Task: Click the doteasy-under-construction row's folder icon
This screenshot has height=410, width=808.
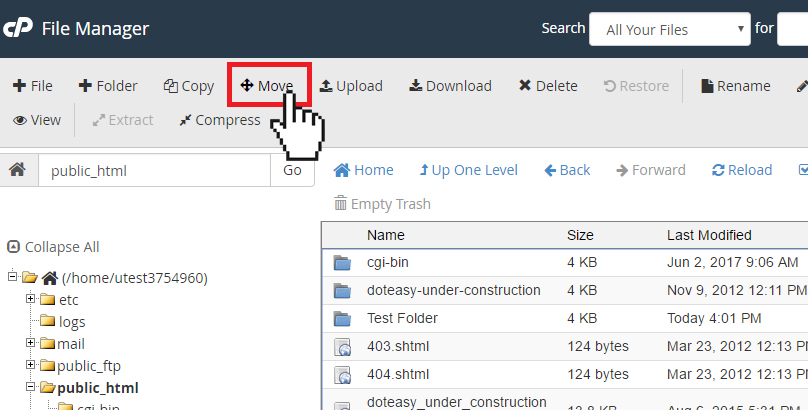Action: [x=342, y=291]
